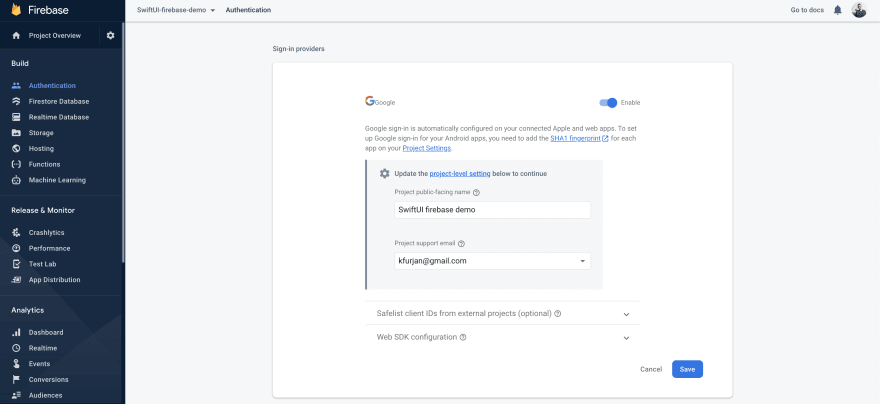Open the Project Settings link

tap(427, 149)
